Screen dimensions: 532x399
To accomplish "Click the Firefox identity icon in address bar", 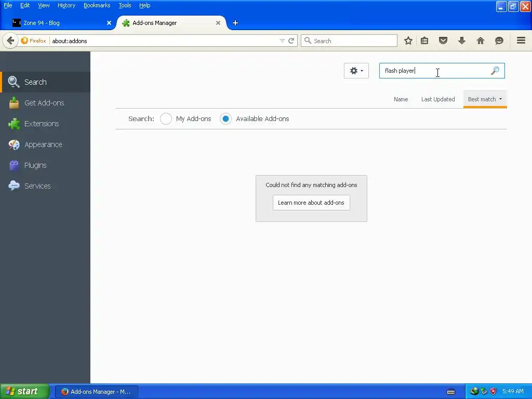I will [24, 41].
